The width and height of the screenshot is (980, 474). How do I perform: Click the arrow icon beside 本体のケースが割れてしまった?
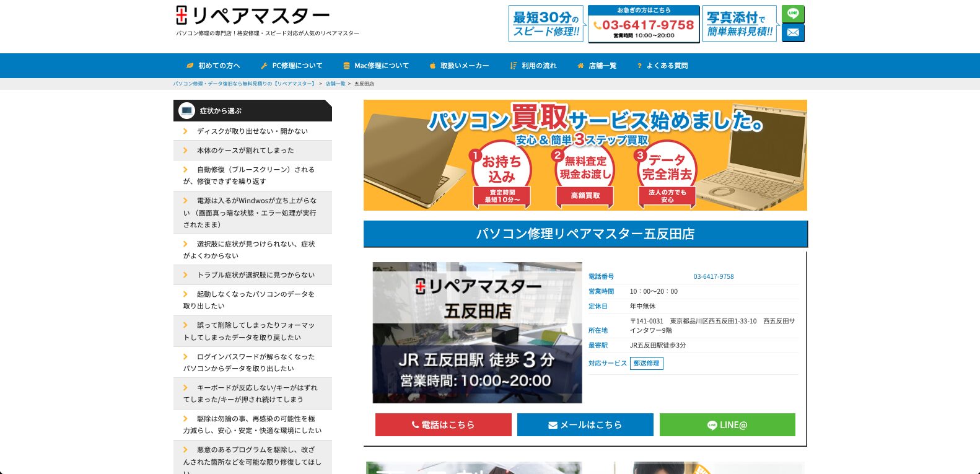pyautogui.click(x=185, y=150)
